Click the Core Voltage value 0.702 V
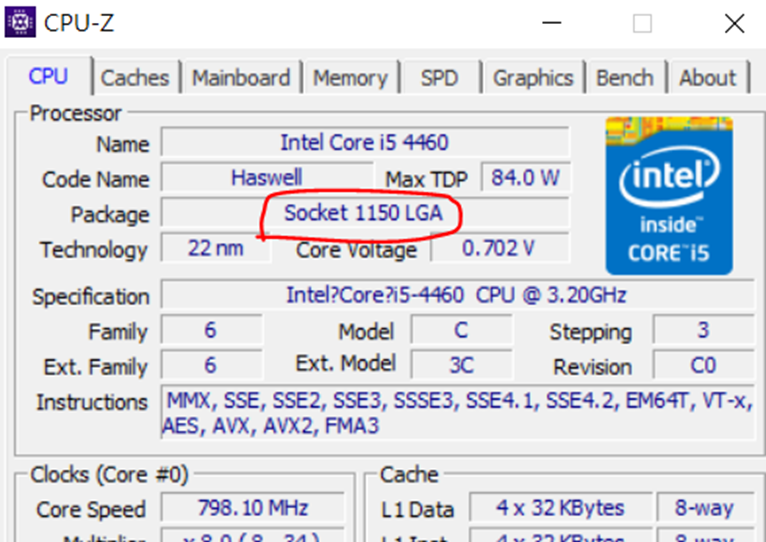The width and height of the screenshot is (766, 542). click(499, 248)
